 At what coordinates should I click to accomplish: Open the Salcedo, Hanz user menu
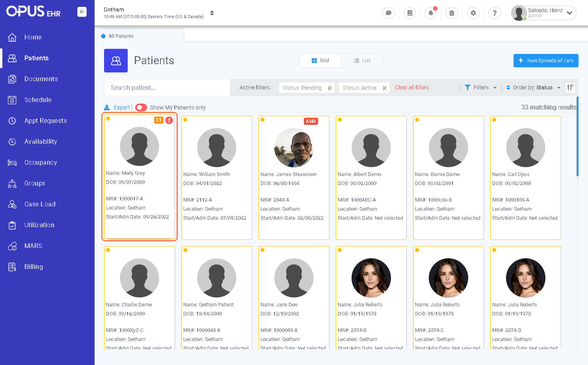point(544,13)
